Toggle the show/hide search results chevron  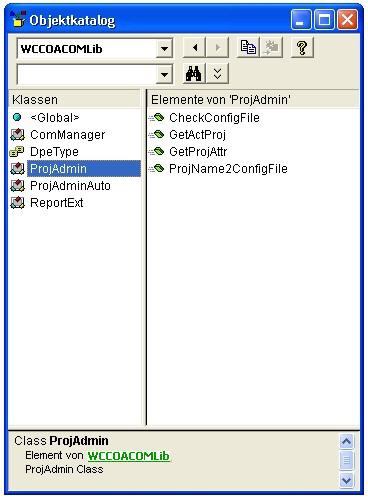217,73
